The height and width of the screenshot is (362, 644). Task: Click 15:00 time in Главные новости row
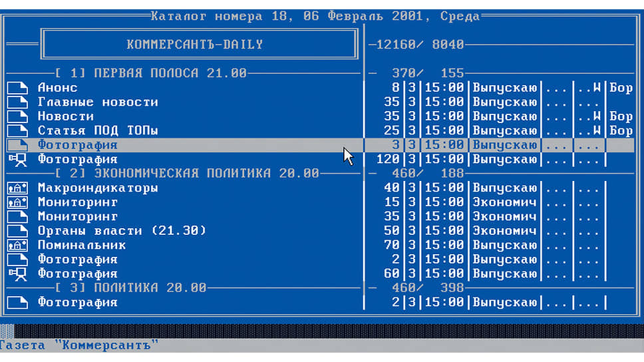[444, 102]
